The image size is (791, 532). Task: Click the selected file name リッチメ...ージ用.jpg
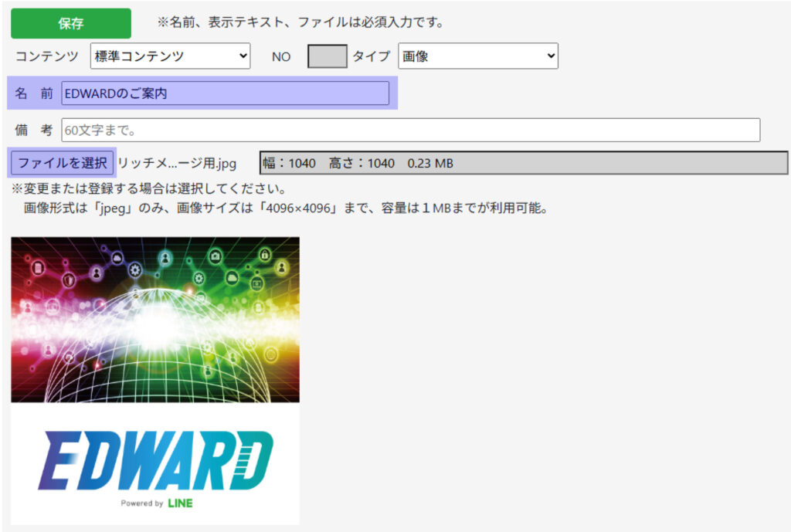point(177,164)
